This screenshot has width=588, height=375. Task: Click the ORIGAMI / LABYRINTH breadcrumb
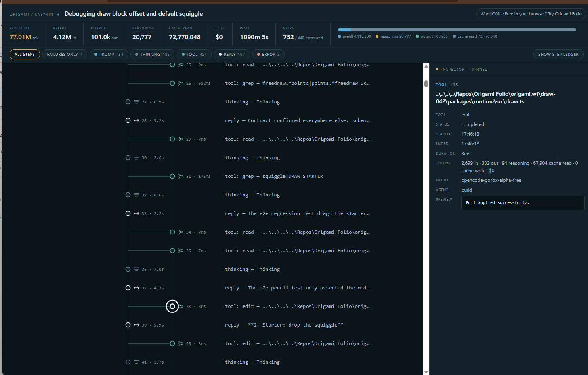(x=34, y=14)
